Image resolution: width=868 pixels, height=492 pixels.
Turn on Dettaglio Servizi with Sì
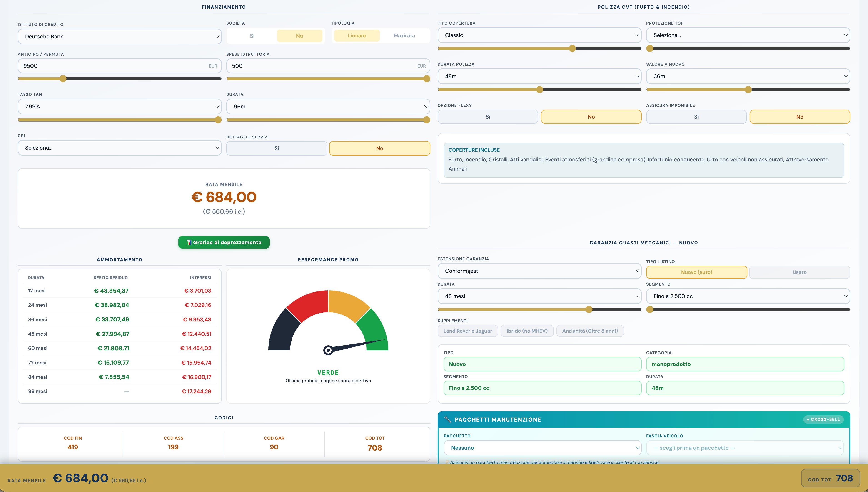click(x=277, y=148)
